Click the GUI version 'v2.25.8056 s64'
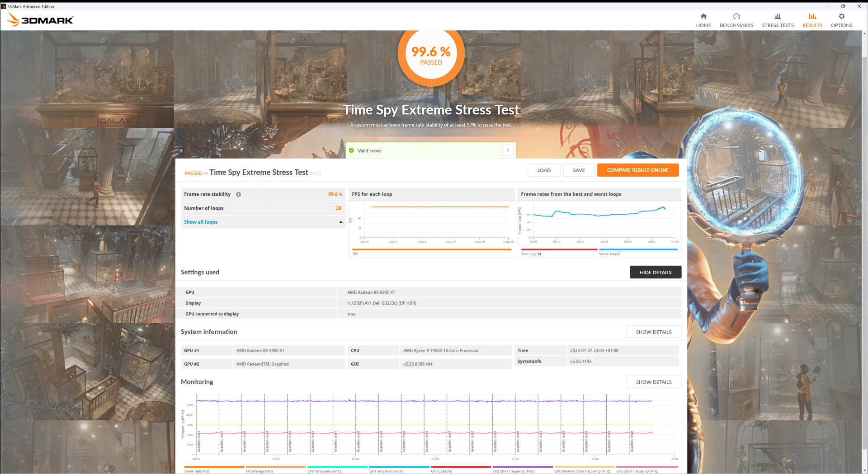Viewport: 868px width, 474px height. coord(418,364)
